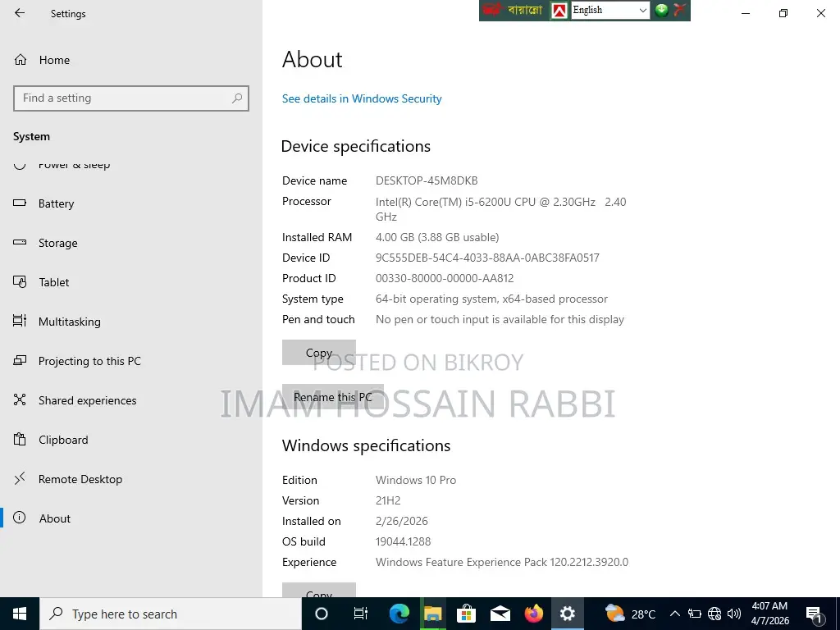Focus the Find a setting search box
Screen dimensions: 840x630
point(130,98)
